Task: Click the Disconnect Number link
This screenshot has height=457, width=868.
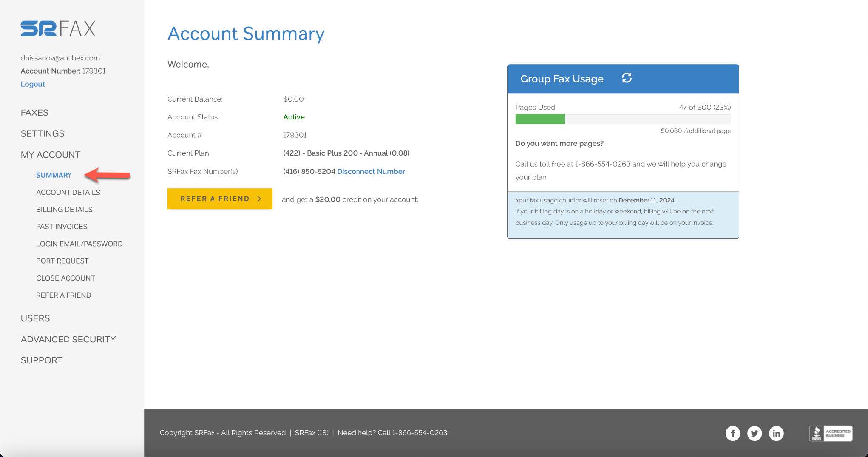Action: (371, 171)
